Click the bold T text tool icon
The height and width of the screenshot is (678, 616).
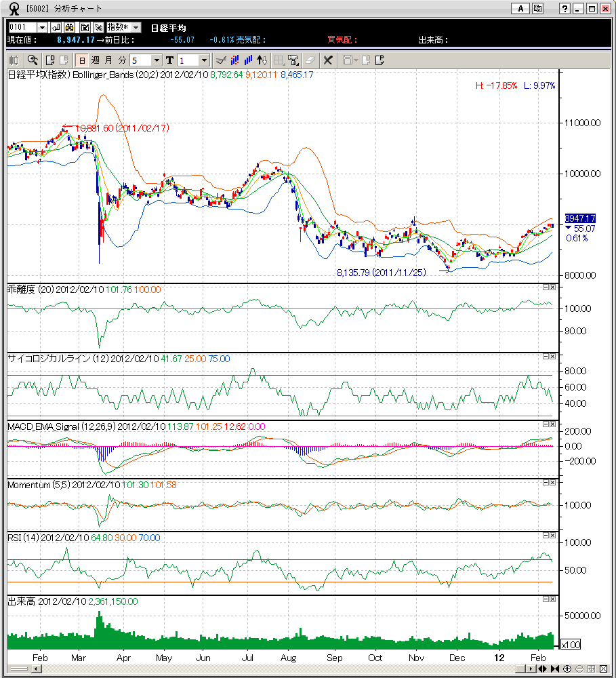click(169, 60)
